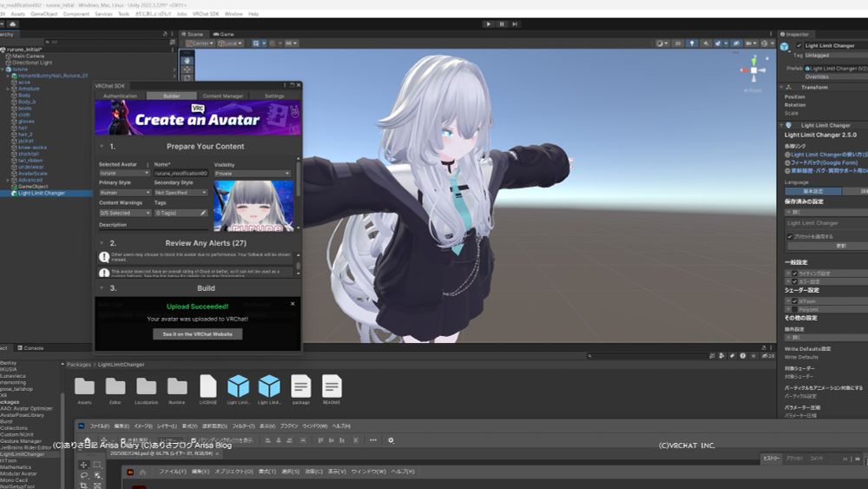Open Visibility dropdown set to Private

[x=253, y=174]
